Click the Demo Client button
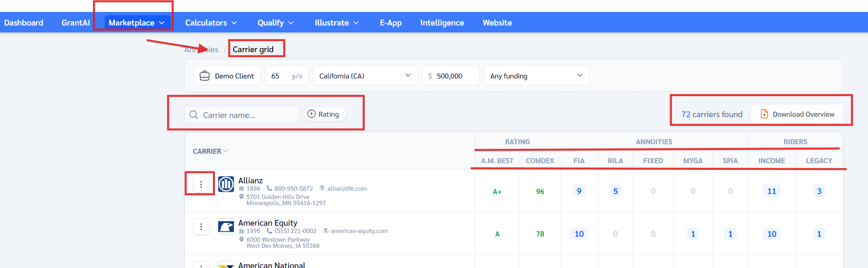 (227, 76)
